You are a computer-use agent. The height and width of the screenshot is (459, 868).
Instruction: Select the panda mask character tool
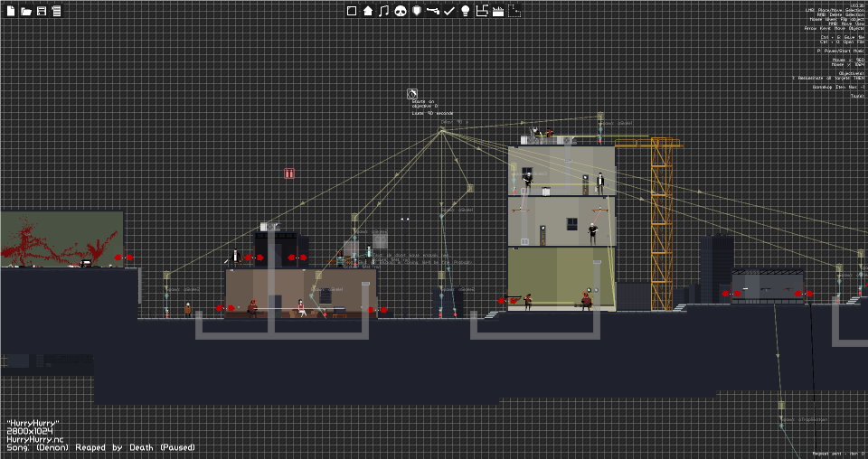point(401,11)
